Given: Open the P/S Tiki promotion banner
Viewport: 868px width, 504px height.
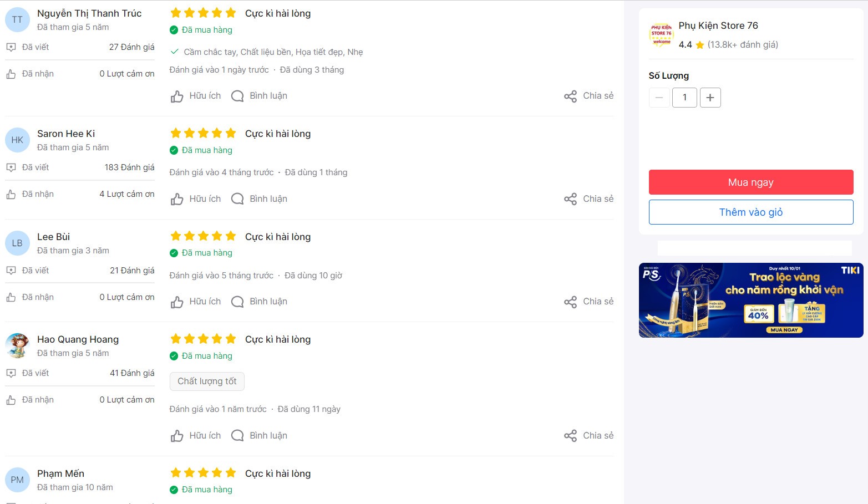Looking at the screenshot, I should coord(751,300).
